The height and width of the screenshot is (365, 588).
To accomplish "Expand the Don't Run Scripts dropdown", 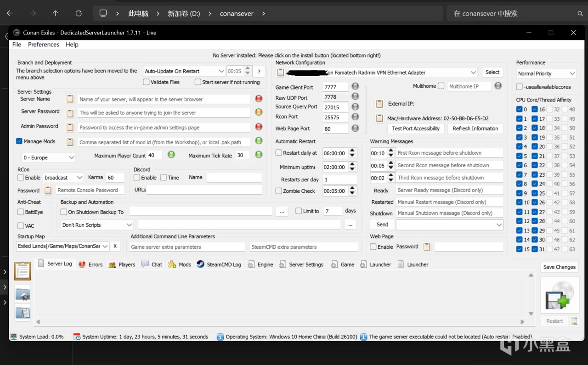I will click(x=97, y=225).
